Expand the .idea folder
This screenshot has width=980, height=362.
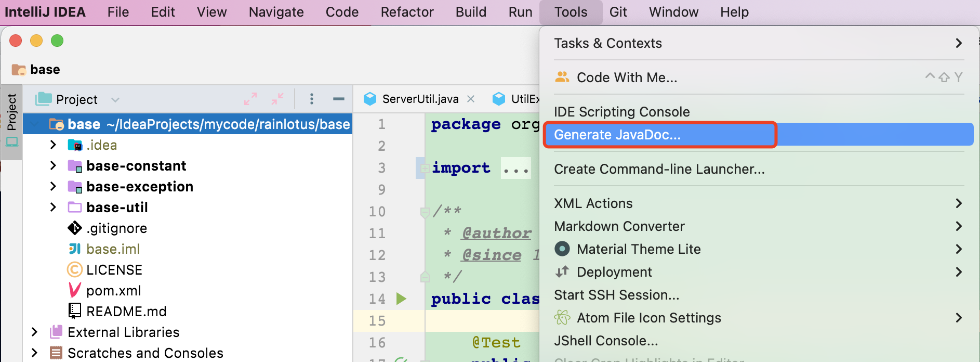pos(53,145)
